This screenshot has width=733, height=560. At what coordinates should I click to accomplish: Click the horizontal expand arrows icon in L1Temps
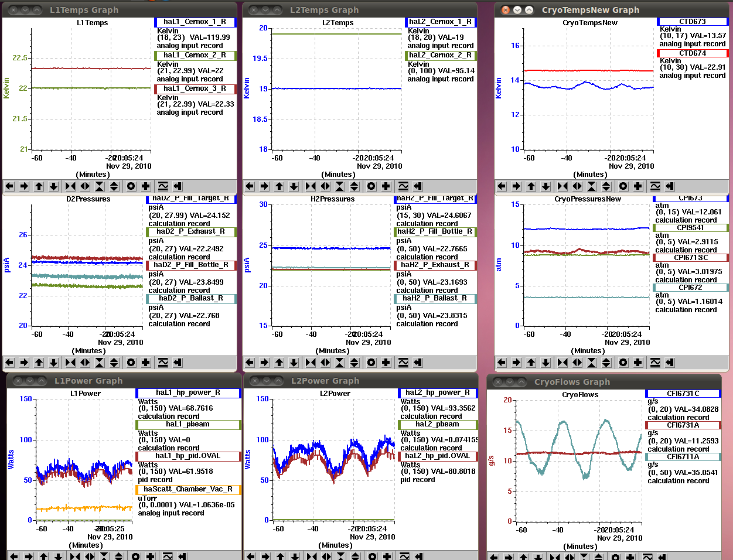click(x=85, y=186)
